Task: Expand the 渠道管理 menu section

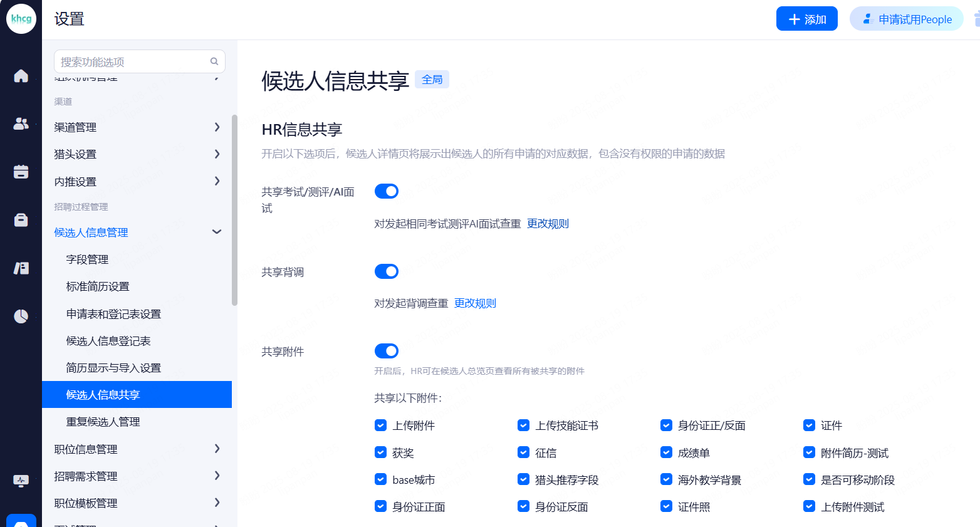Action: pyautogui.click(x=137, y=127)
